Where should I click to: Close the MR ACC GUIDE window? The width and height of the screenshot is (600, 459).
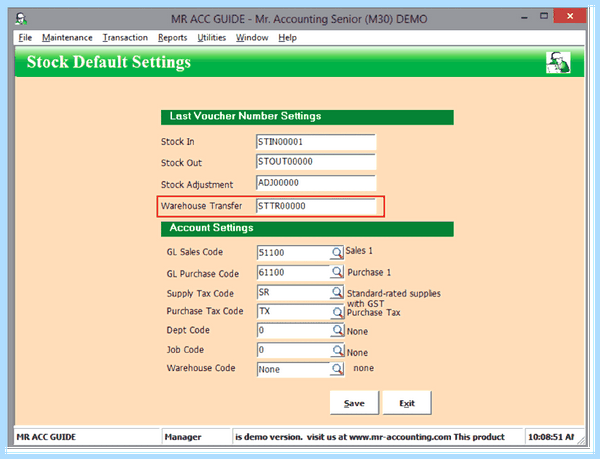[x=570, y=16]
